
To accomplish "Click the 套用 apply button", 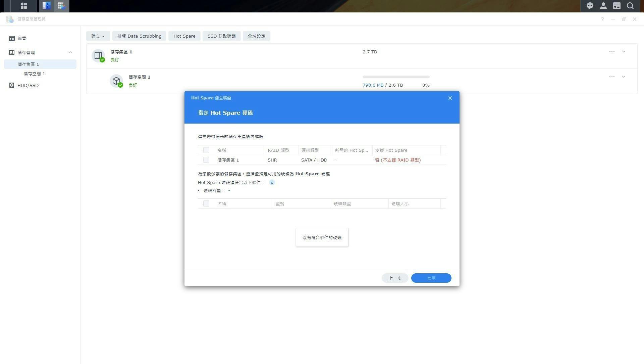I will (x=431, y=278).
